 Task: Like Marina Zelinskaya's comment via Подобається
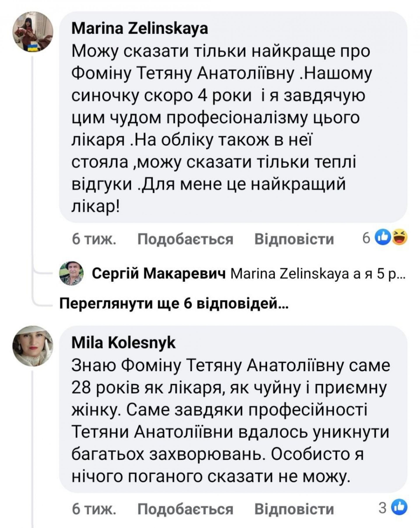[x=185, y=239]
